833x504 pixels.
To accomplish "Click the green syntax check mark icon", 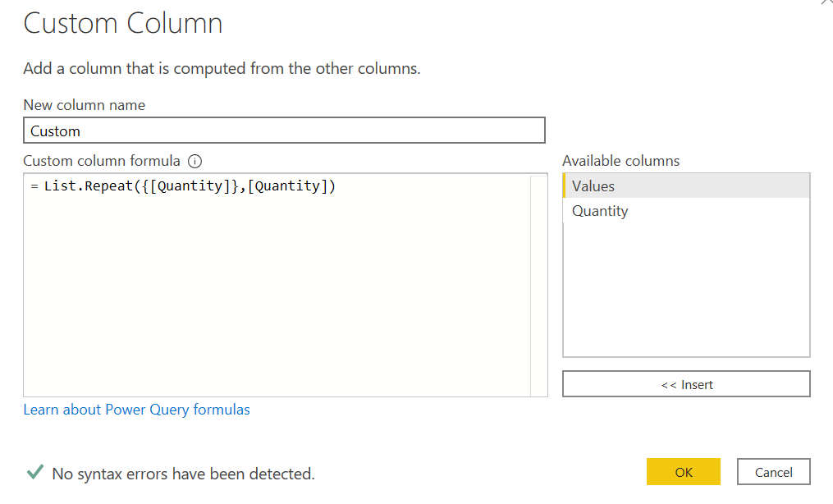I will point(35,472).
